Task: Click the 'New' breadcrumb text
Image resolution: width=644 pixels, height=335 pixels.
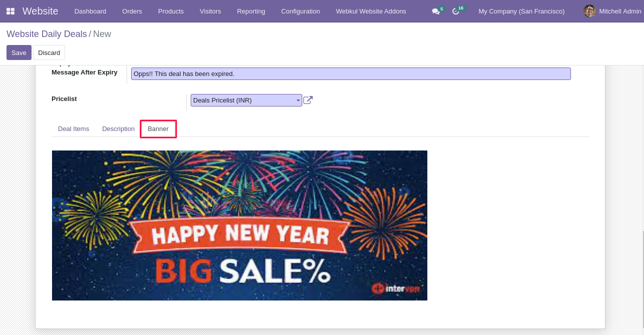Action: click(x=102, y=34)
